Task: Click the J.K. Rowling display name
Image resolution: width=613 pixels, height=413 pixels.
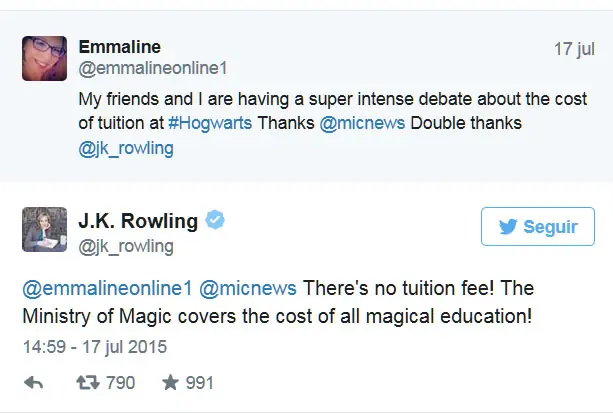Action: point(140,220)
